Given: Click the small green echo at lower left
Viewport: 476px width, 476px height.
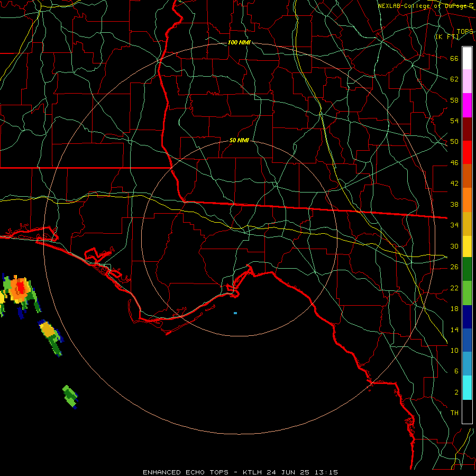Looking at the screenshot, I should pos(70,397).
